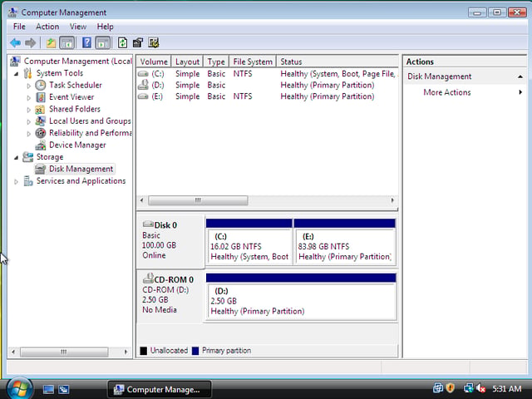Sort by the Status column header

click(x=337, y=62)
